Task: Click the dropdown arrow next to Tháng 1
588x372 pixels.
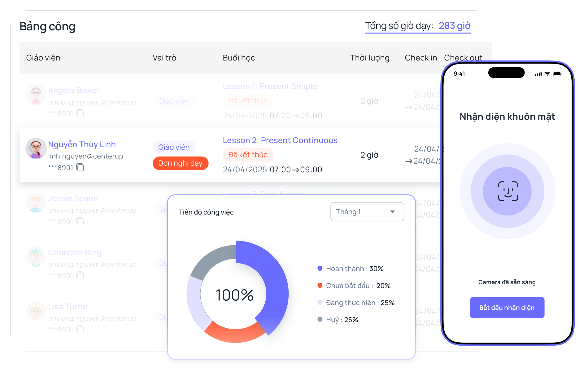Action: [x=392, y=212]
